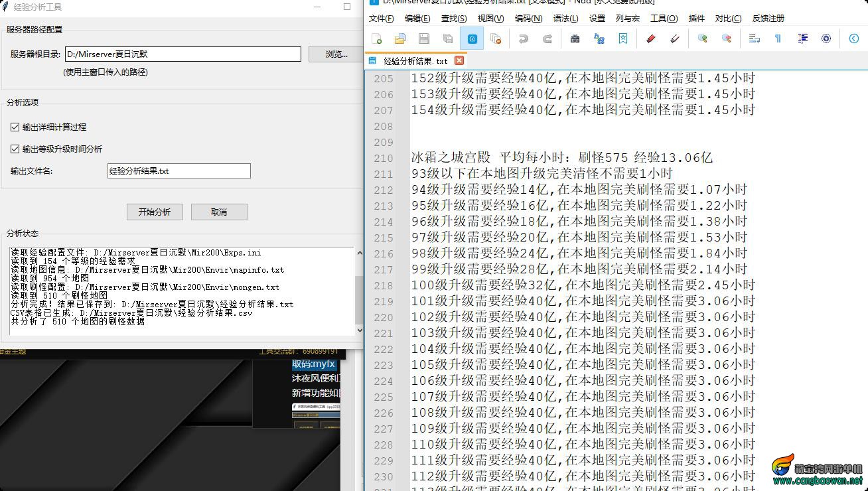This screenshot has width=868, height=491.
Task: Click the text line starting 94级升级需要经验14亿
Action: coord(579,190)
